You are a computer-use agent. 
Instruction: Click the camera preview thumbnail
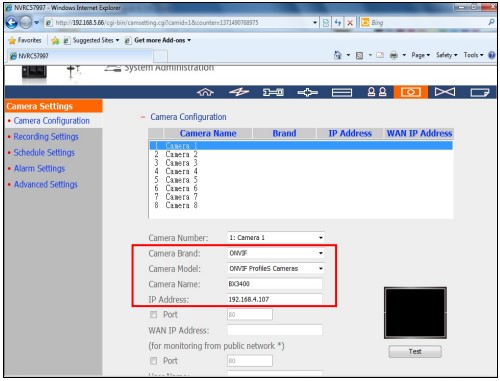pyautogui.click(x=415, y=313)
